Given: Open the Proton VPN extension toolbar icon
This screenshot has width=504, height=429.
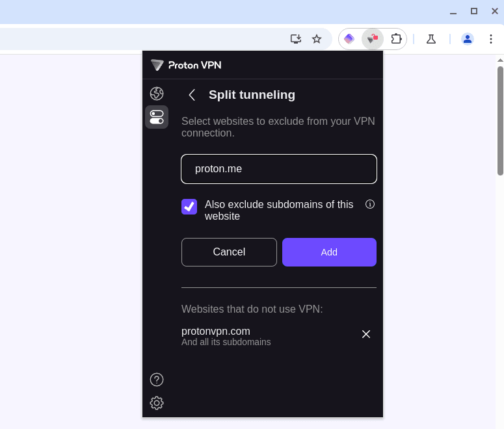Looking at the screenshot, I should tap(373, 39).
